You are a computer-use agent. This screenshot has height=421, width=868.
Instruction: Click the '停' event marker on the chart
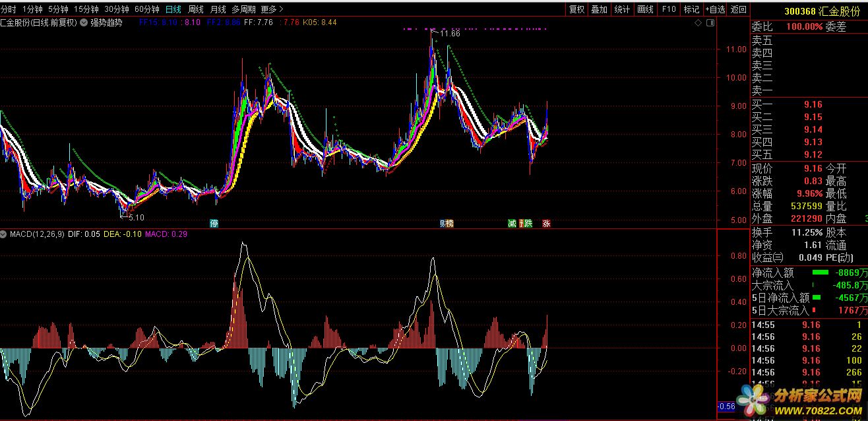(x=214, y=223)
